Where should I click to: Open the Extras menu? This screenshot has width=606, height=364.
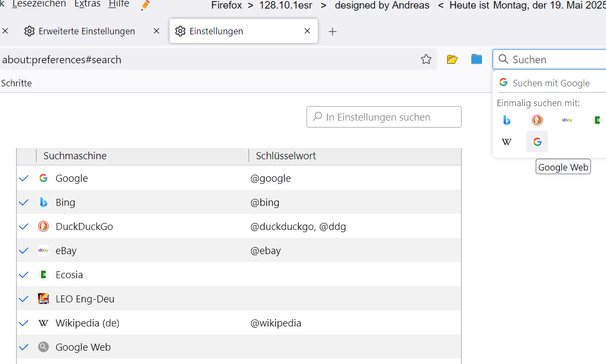point(87,4)
